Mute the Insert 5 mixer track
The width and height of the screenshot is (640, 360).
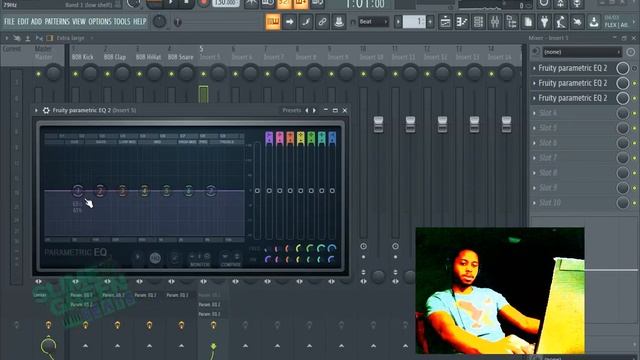[203, 74]
